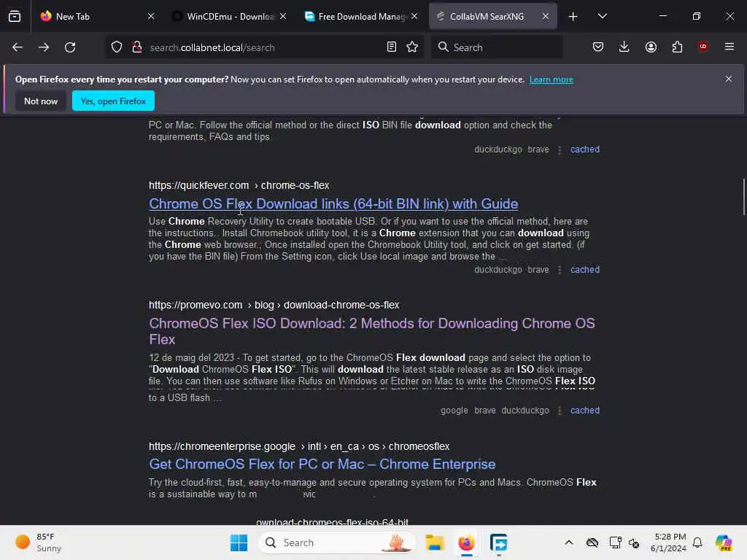Screen dimensions: 747x560
Task: Click the URL address bar
Action: pos(264,47)
